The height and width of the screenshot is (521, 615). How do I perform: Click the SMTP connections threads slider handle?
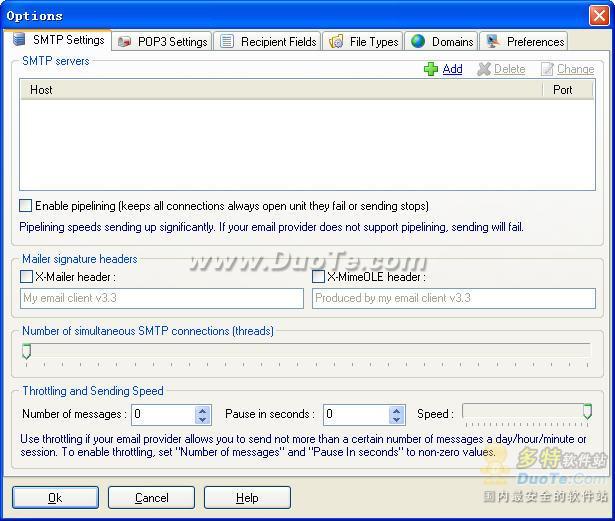(26, 352)
